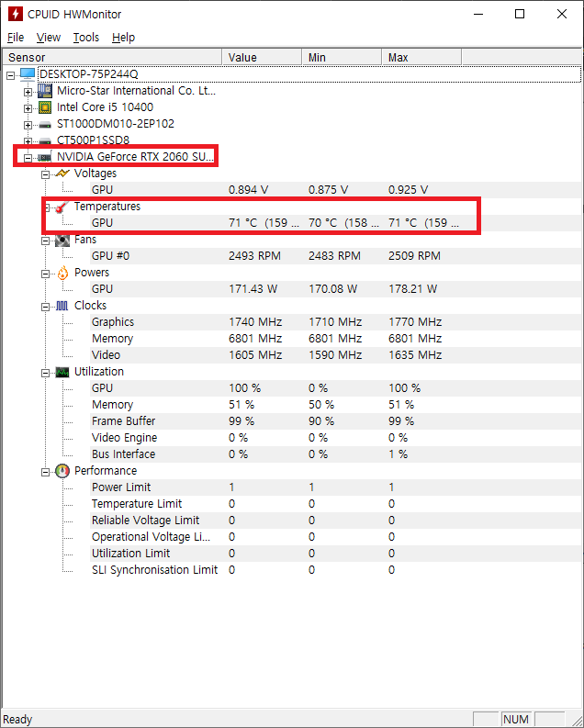Image resolution: width=584 pixels, height=728 pixels.
Task: Click the NUM indicator in status bar
Action: [516, 719]
